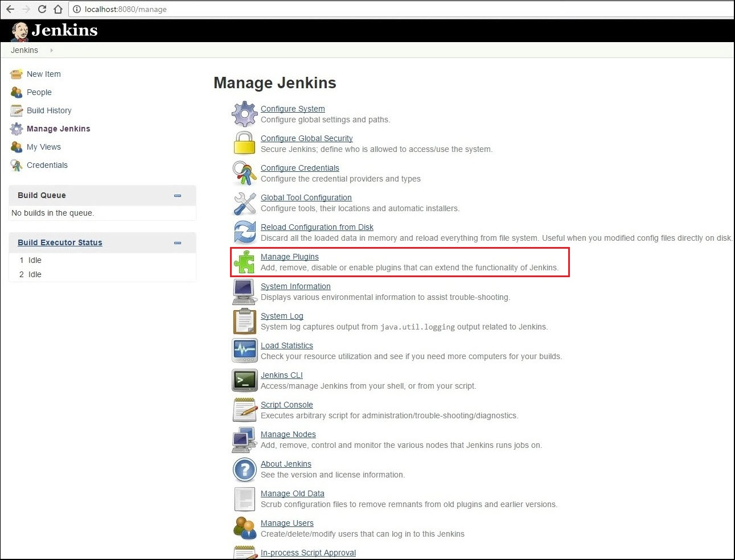Click the Script Console notepad icon
Viewport: 735px width, 560px height.
point(245,410)
